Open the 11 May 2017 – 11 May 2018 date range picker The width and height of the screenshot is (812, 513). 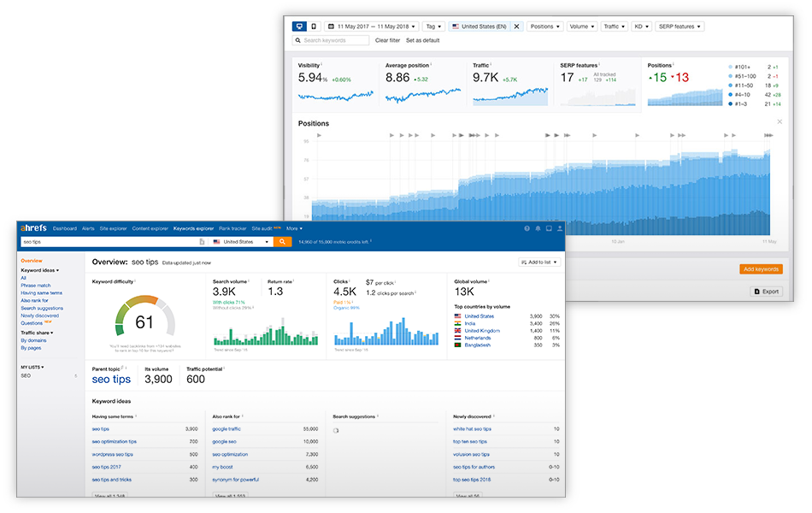(x=371, y=27)
